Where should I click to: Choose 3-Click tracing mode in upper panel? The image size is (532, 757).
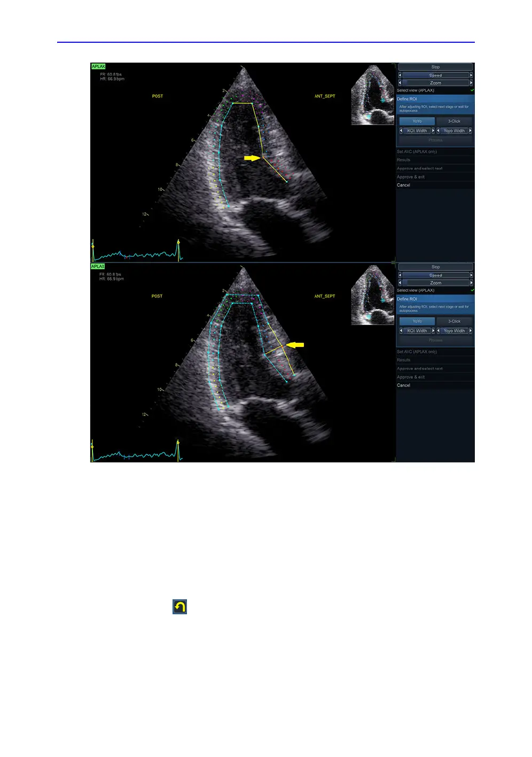454,121
